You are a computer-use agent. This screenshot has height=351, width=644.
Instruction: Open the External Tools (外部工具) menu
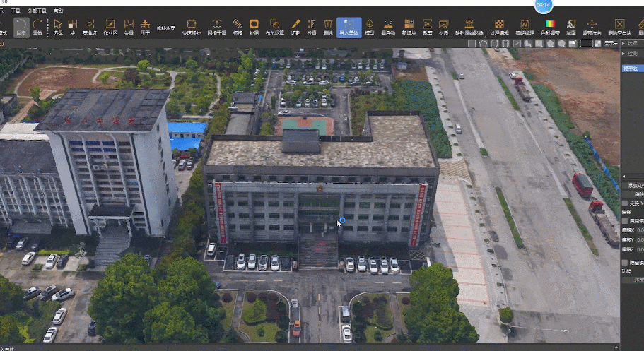[x=35, y=12]
